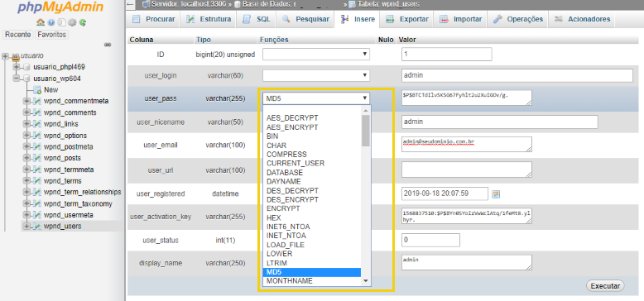Click the user_pass hash value textarea
The height and width of the screenshot is (301, 644).
point(467,98)
